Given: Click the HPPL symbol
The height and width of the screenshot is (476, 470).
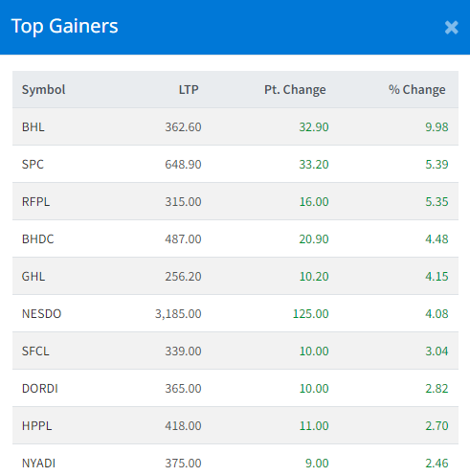Looking at the screenshot, I should click(x=36, y=426).
